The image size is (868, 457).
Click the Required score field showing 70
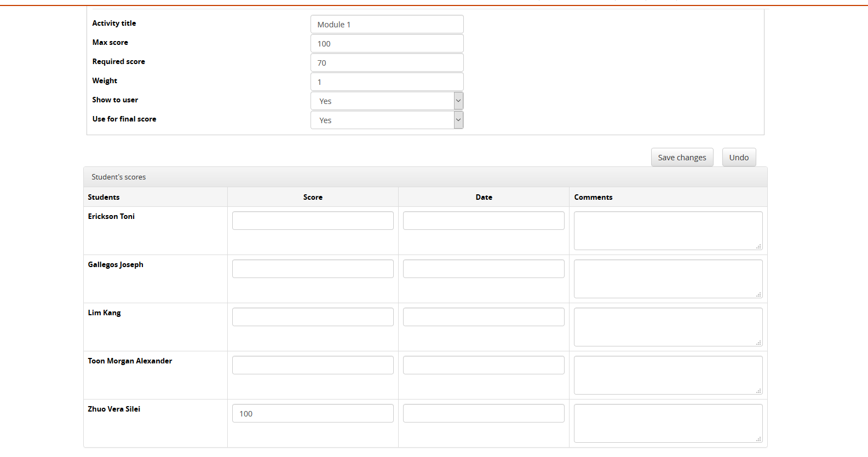click(x=387, y=62)
